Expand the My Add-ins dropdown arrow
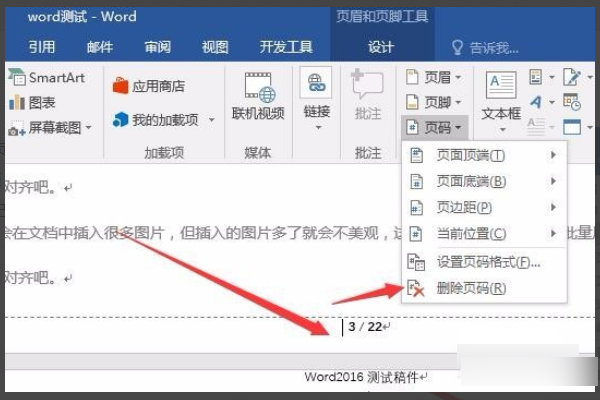Screen dimensions: 600x400 pyautogui.click(x=212, y=120)
